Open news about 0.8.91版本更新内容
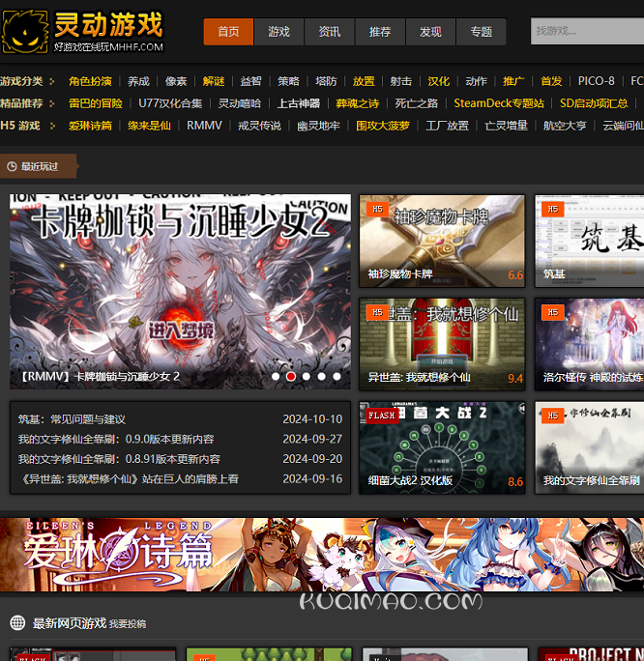The width and height of the screenshot is (644, 661). pyautogui.click(x=119, y=459)
